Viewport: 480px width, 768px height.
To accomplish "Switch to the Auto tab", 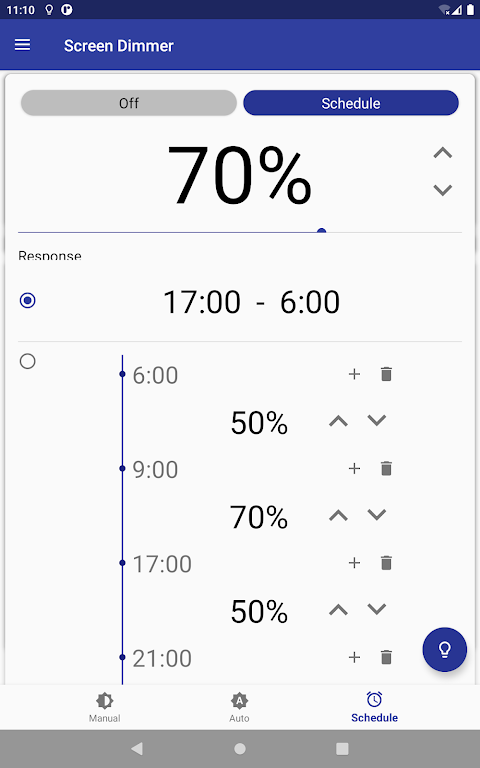I will 239,707.
